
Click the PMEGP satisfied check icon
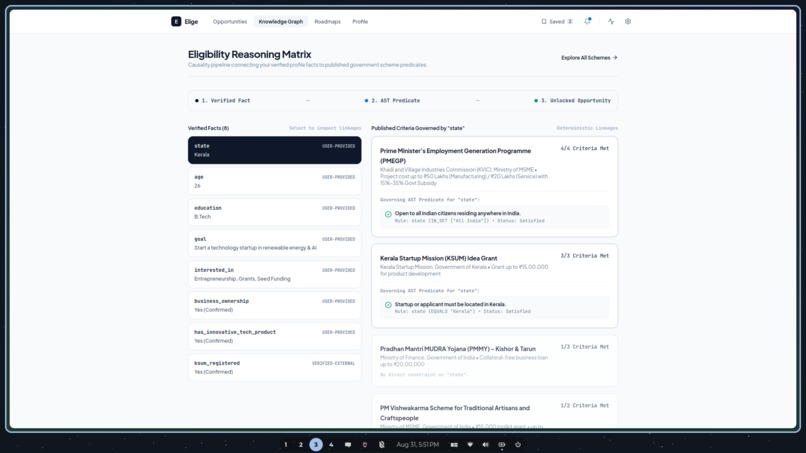tap(388, 214)
